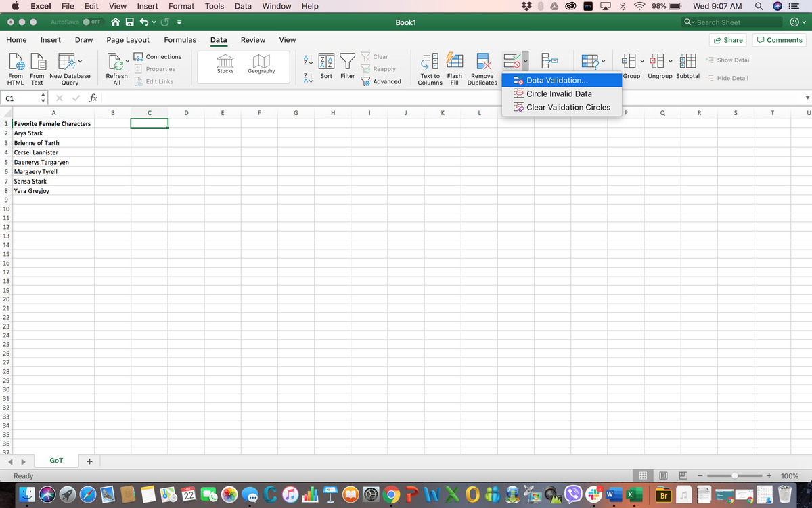This screenshot has width=812, height=508.
Task: Run Flash Fill
Action: point(454,65)
